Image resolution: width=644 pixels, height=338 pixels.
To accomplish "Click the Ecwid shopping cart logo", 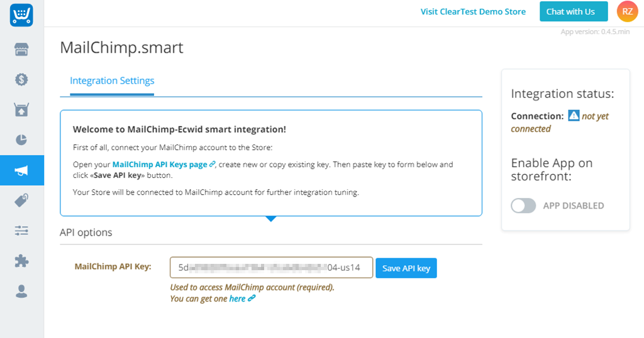I will point(21,16).
